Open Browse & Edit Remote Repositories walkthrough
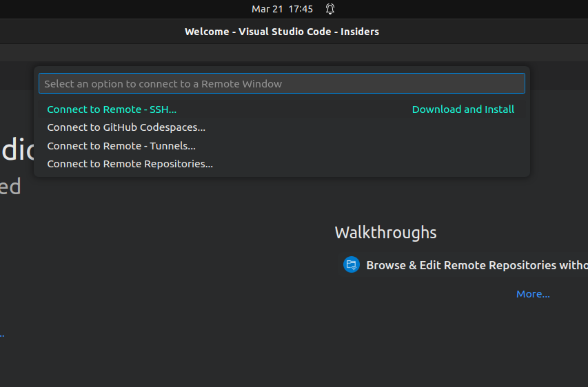This screenshot has height=387, width=588. click(476, 265)
